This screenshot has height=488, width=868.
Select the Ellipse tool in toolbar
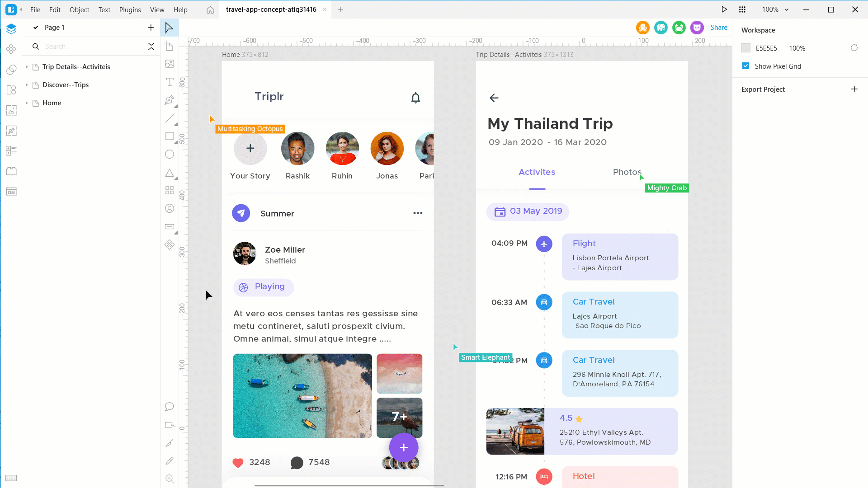pos(170,155)
